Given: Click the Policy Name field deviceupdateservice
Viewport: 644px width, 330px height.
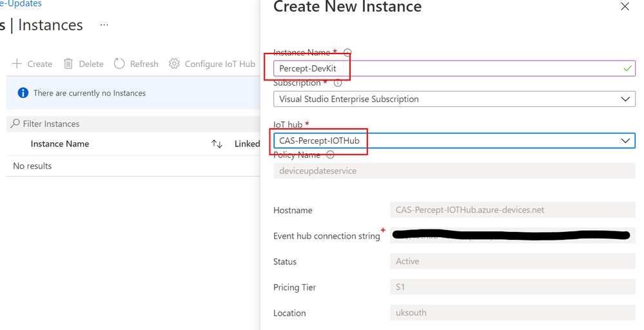Looking at the screenshot, I should 454,171.
